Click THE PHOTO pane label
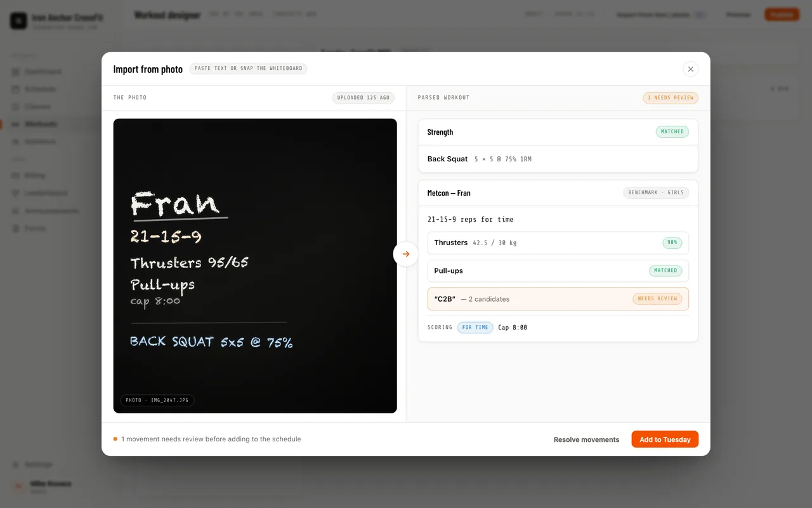The width and height of the screenshot is (812, 508). [130, 98]
